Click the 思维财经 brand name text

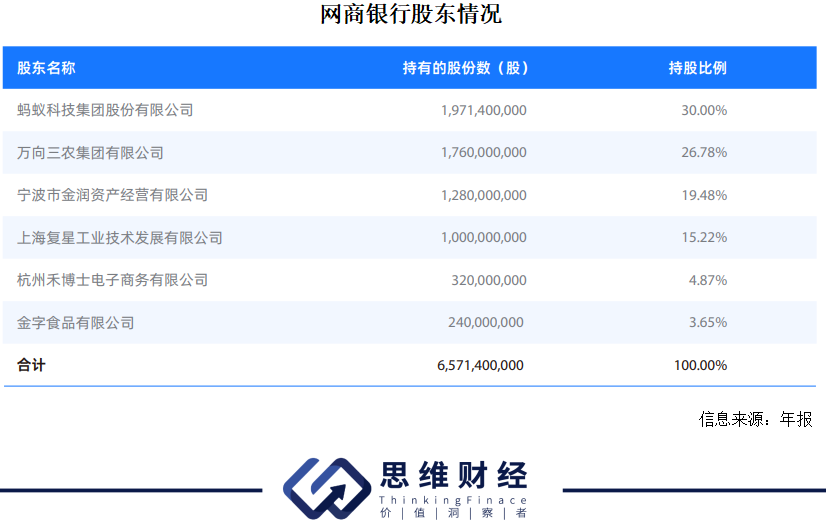(x=453, y=475)
